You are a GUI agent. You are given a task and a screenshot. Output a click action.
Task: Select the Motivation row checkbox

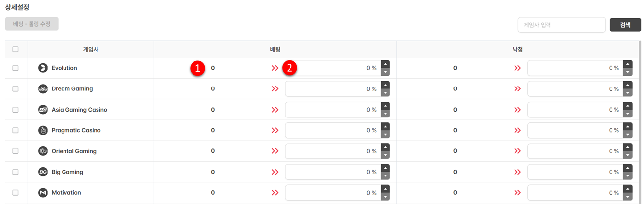click(15, 193)
